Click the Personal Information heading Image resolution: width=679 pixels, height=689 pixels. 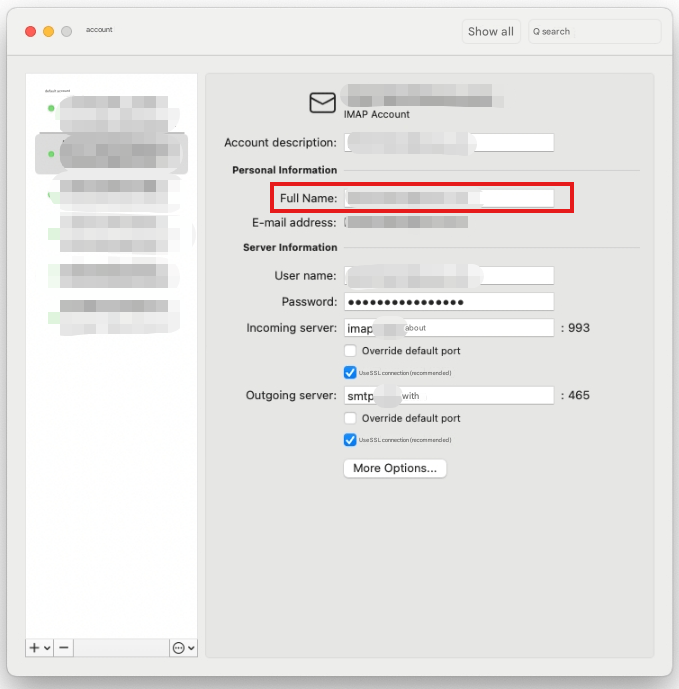tap(284, 170)
